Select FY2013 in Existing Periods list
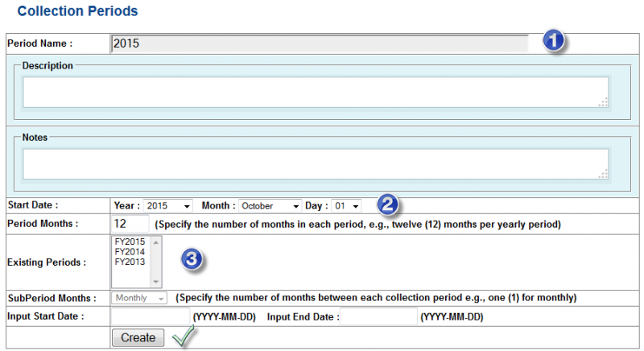The width and height of the screenshot is (644, 351). [x=129, y=262]
